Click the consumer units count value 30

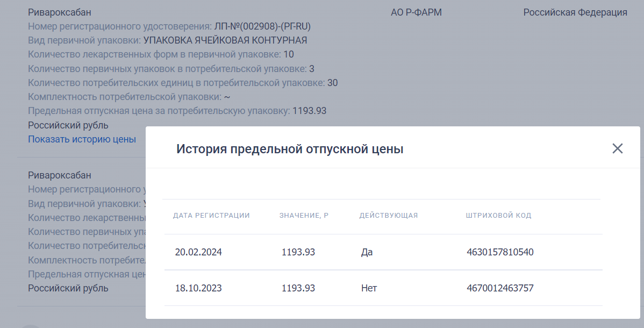click(x=332, y=83)
